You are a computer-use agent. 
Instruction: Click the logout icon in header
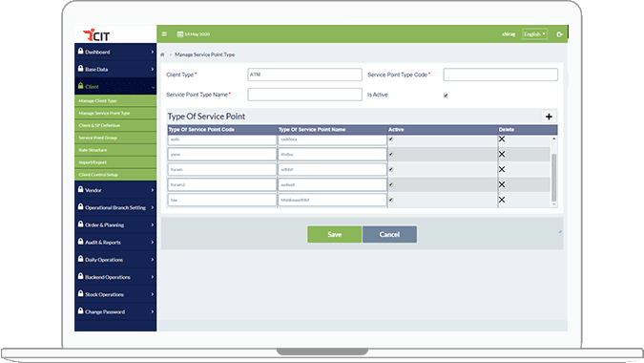point(559,34)
